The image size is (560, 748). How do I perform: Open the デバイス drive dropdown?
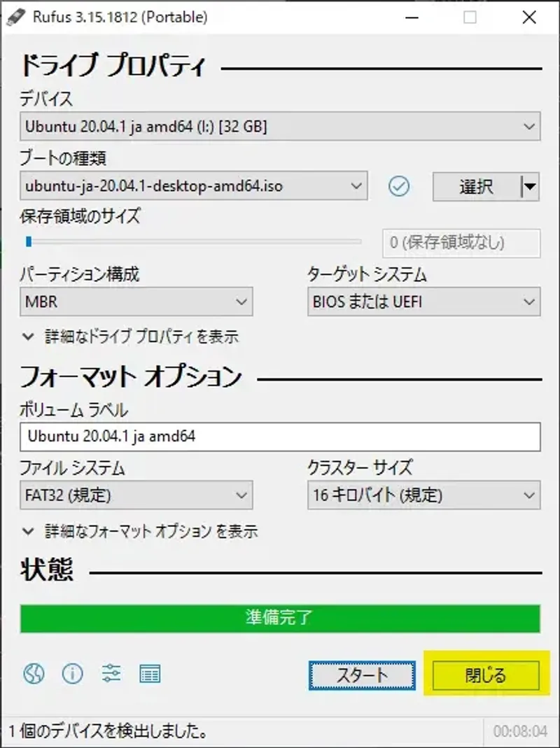click(279, 127)
